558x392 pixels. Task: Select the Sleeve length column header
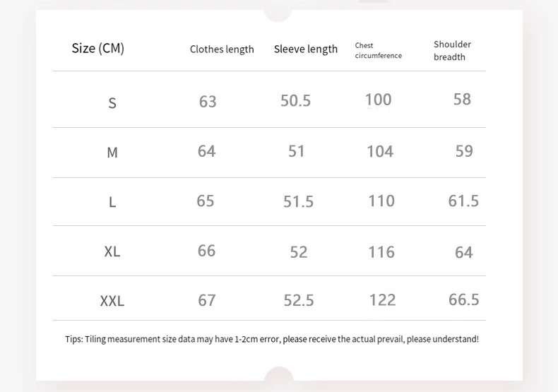pyautogui.click(x=306, y=49)
